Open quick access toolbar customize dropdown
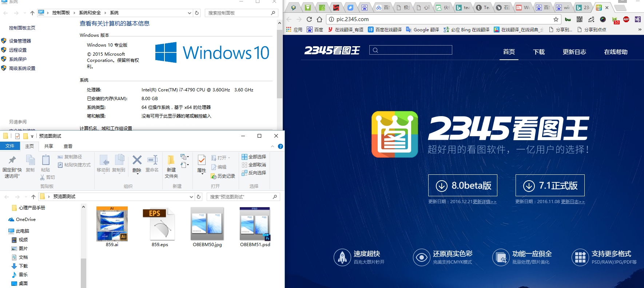 click(32, 136)
